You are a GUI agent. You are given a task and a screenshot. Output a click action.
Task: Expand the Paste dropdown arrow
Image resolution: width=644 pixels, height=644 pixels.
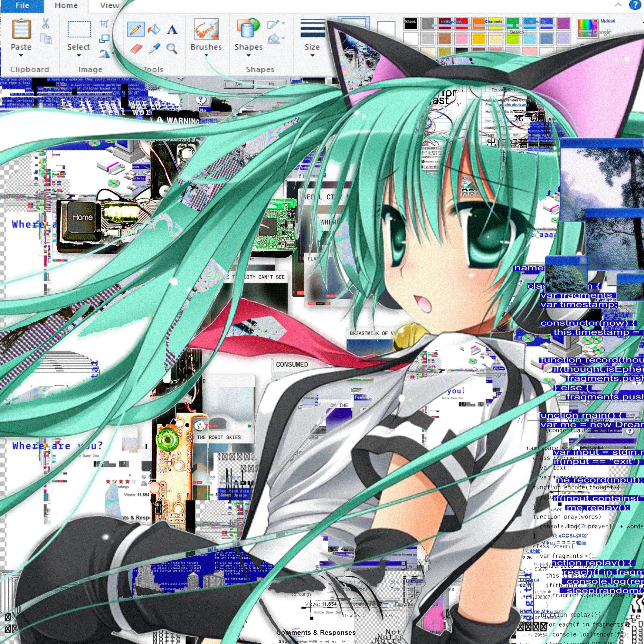pos(21,55)
